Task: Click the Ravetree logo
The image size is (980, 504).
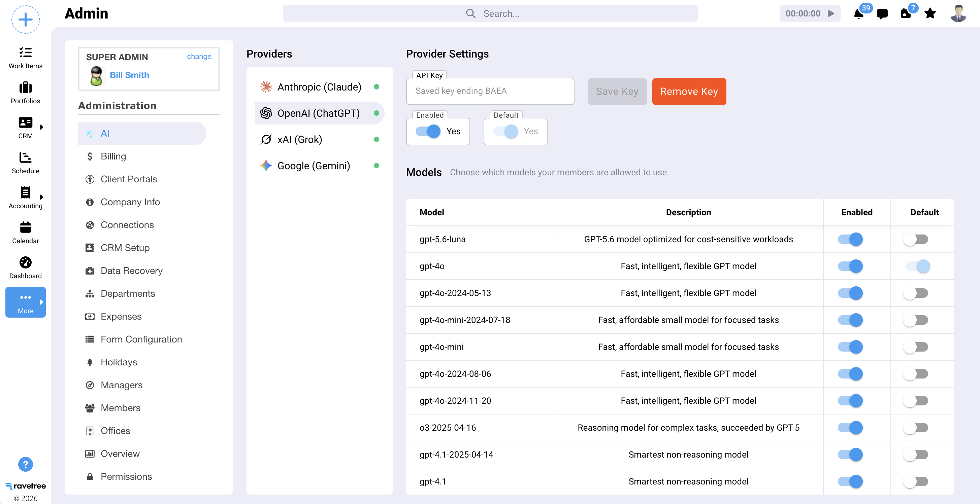Action: [x=26, y=486]
